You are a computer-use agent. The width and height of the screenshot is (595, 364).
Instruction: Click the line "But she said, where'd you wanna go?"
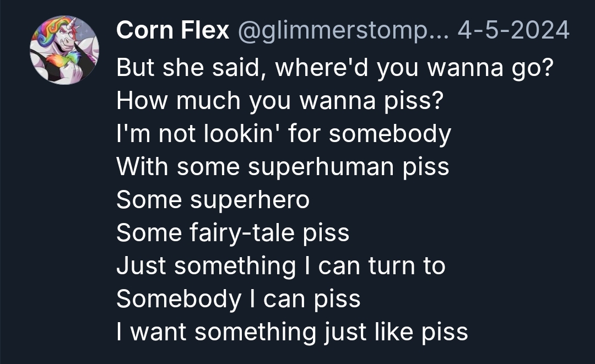click(x=334, y=68)
